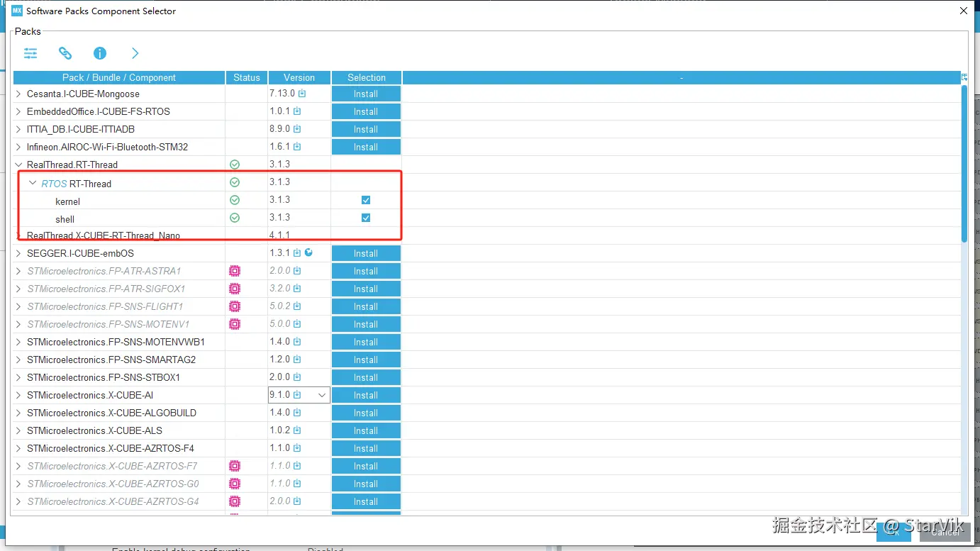
Task: Expand the STMicroelectronics.FP-SNS-STBOX1 pack
Action: coord(18,377)
